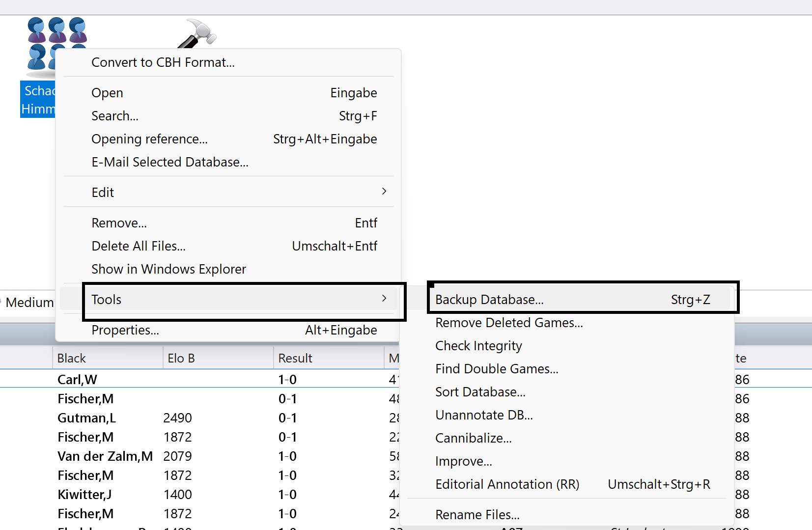
Task: Open Rename Files dialog
Action: click(477, 514)
